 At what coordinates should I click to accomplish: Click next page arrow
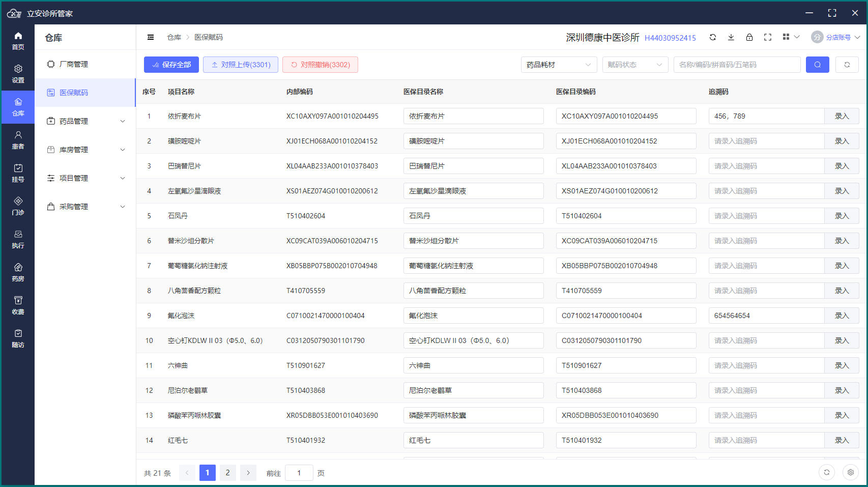(248, 473)
